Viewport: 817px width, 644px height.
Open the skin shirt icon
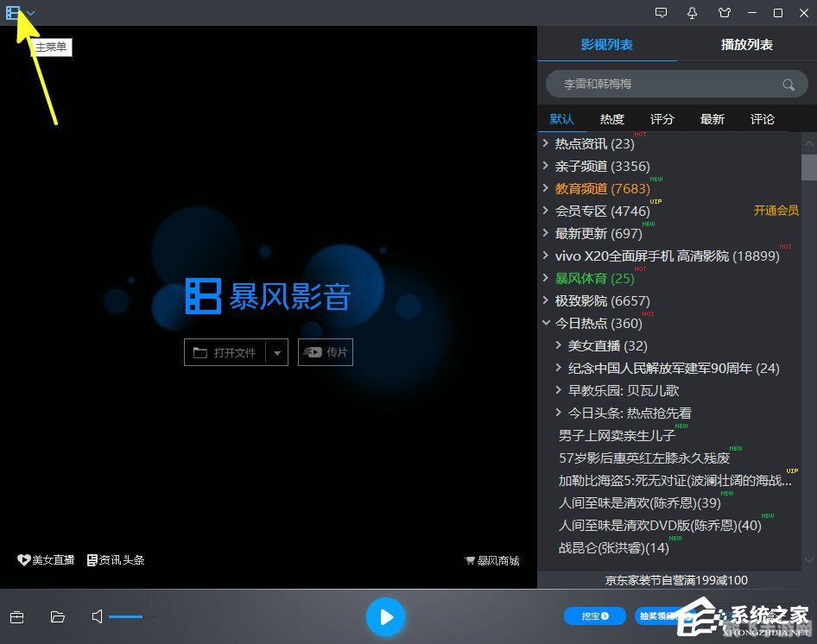pyautogui.click(x=724, y=13)
